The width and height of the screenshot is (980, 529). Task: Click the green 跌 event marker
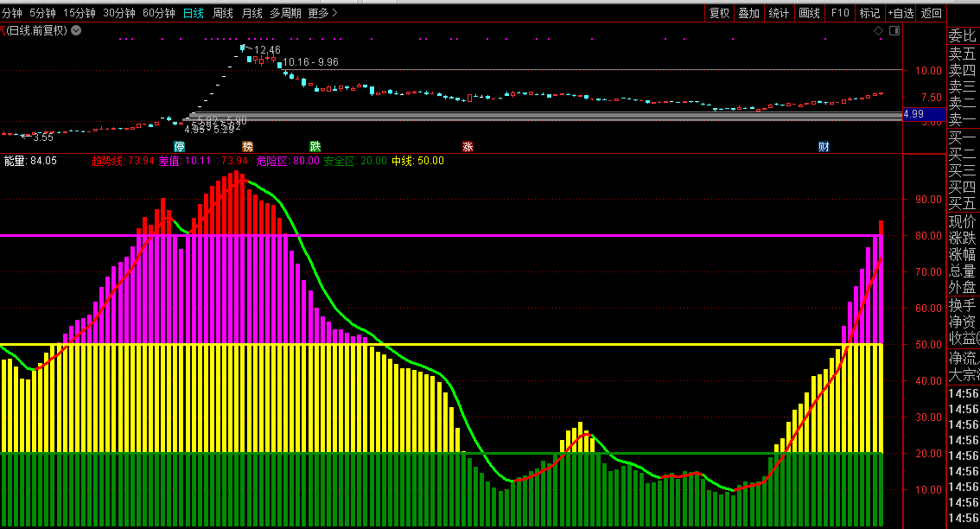(315, 146)
